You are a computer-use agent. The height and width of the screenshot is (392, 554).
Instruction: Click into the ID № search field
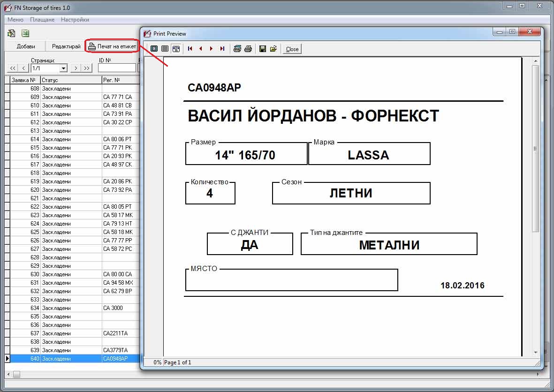[x=117, y=68]
